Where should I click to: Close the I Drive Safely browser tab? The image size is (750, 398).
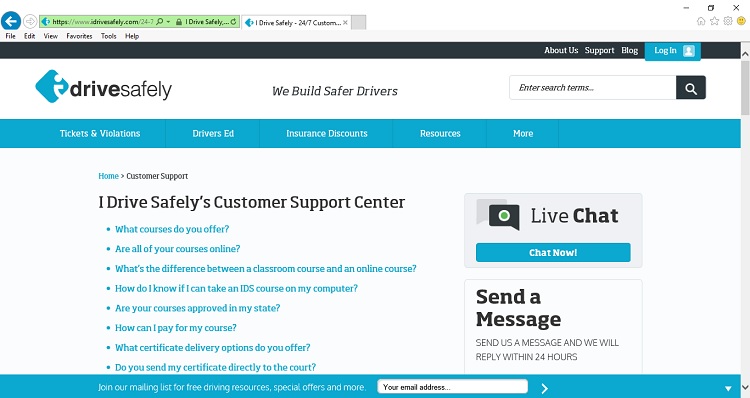pyautogui.click(x=345, y=22)
